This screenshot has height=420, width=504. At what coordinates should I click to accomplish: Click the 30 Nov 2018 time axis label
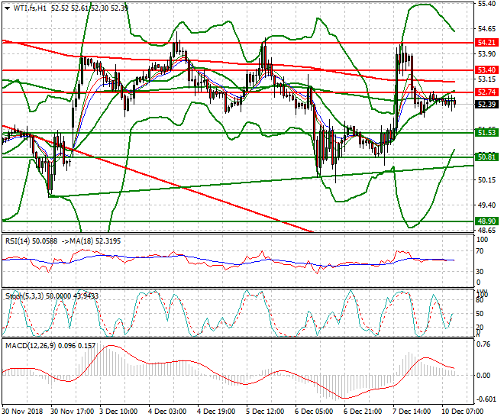coord(22,412)
